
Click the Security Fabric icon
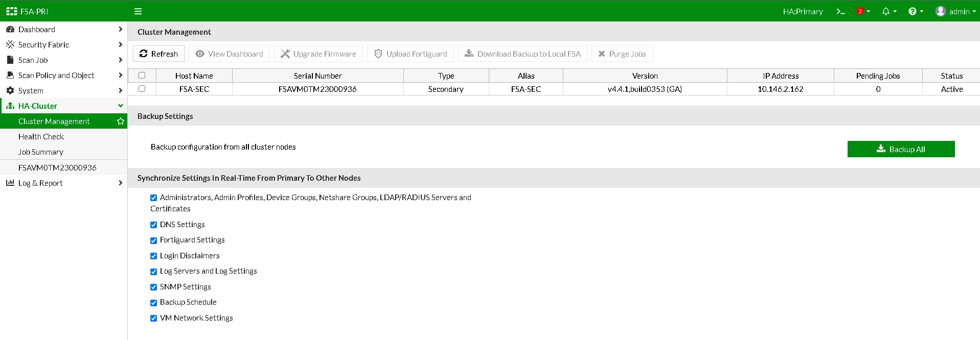pos(10,44)
